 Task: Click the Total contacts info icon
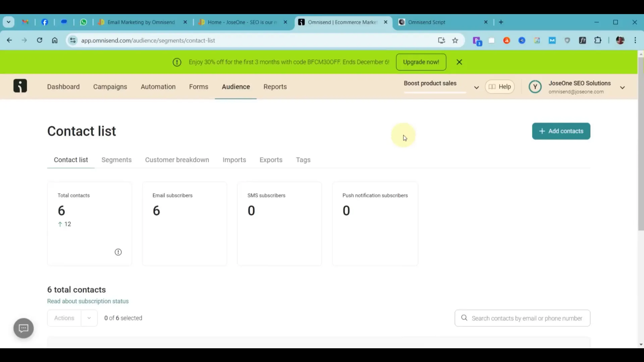(x=118, y=252)
